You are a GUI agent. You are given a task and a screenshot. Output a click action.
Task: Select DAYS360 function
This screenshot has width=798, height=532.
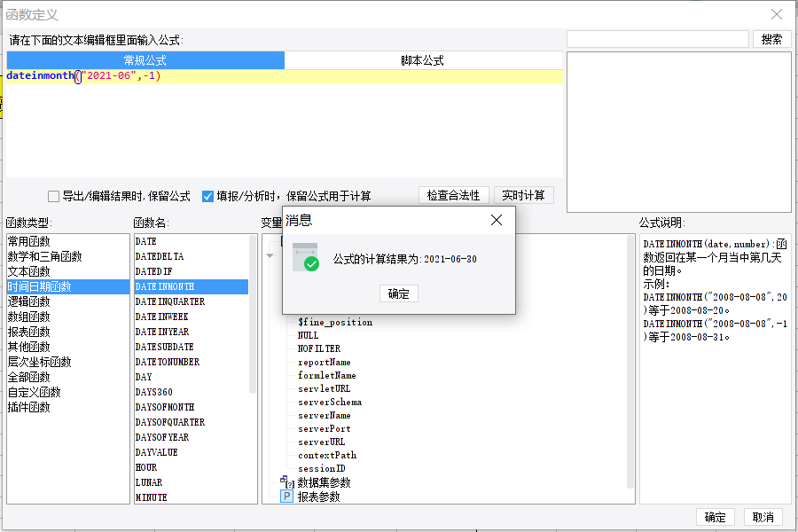(192, 392)
